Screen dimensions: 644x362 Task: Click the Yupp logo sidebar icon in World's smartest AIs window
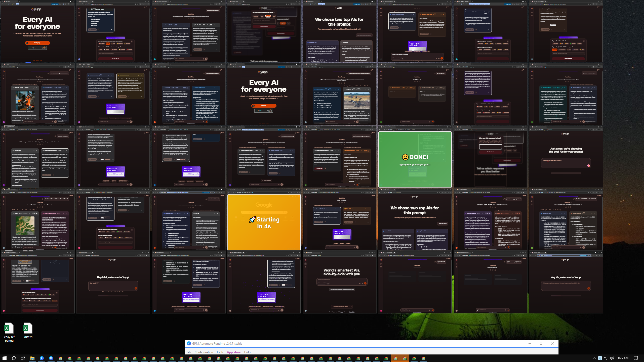coord(305,260)
